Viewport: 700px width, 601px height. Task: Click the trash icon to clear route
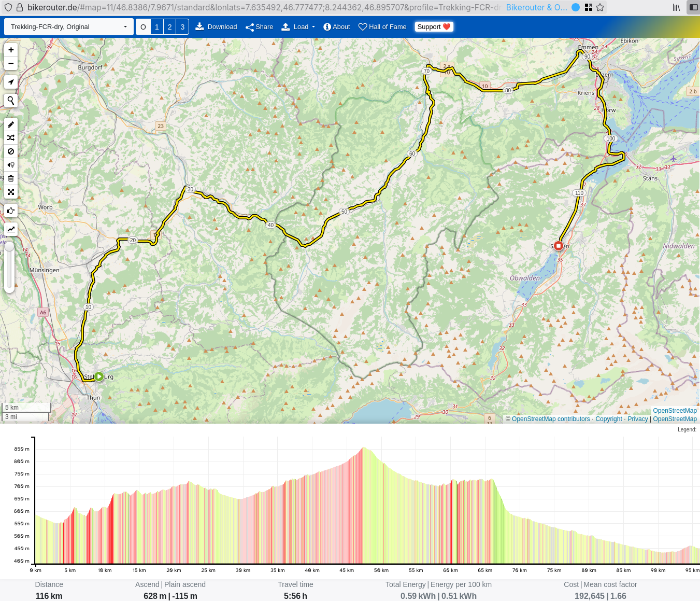(x=11, y=178)
